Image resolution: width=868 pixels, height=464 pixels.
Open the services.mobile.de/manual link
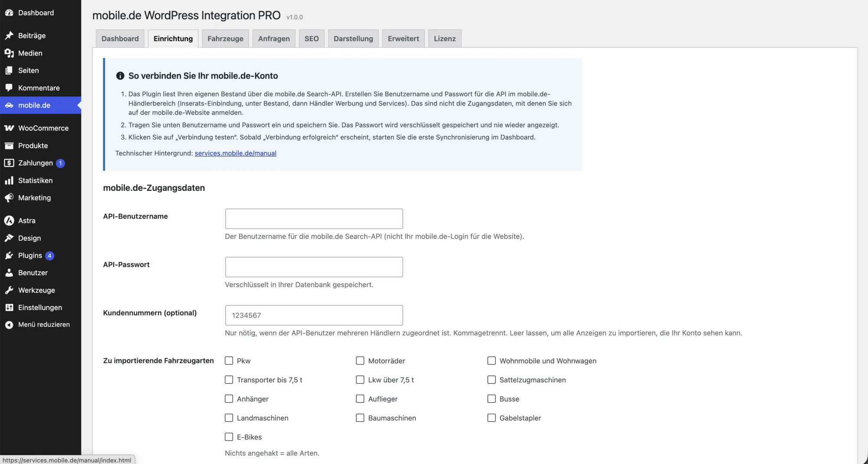pos(236,153)
